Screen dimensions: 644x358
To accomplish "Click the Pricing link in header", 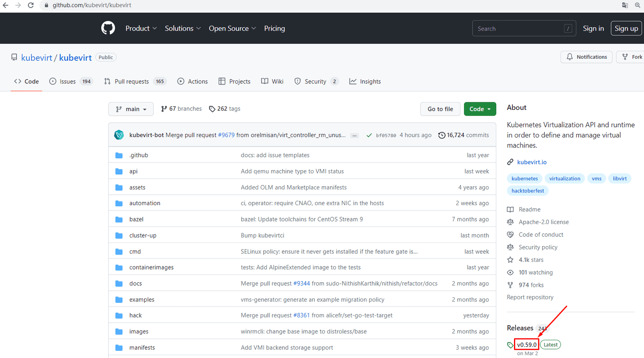I will point(275,29).
